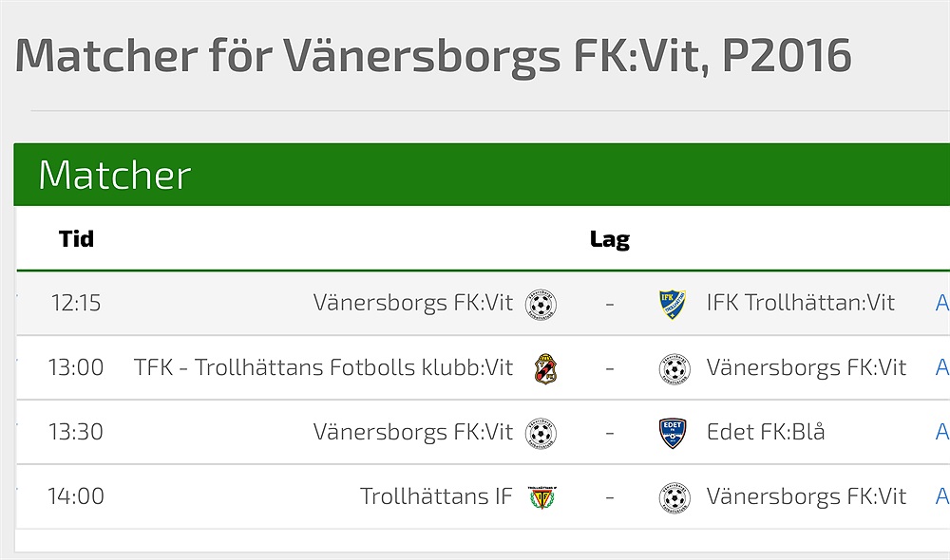The image size is (950, 560).
Task: Open the Trollhättans IF team name
Action: [436, 497]
